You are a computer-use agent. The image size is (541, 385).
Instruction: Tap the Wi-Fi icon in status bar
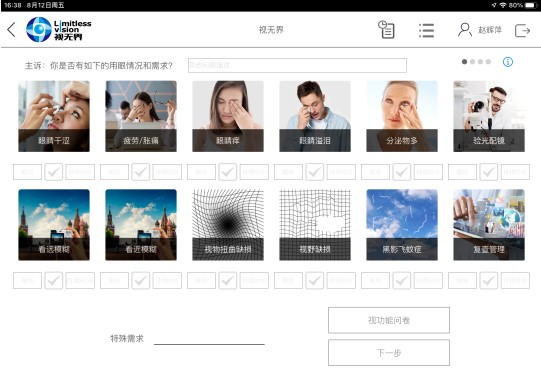pyautogui.click(x=503, y=5)
